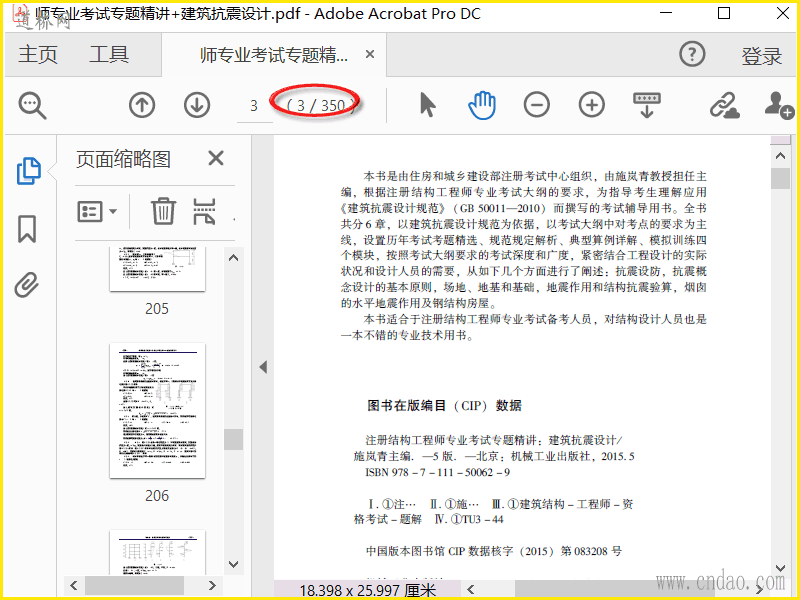Viewport: 800px width, 600px height.
Task: Go to next page with down arrow
Action: click(197, 106)
